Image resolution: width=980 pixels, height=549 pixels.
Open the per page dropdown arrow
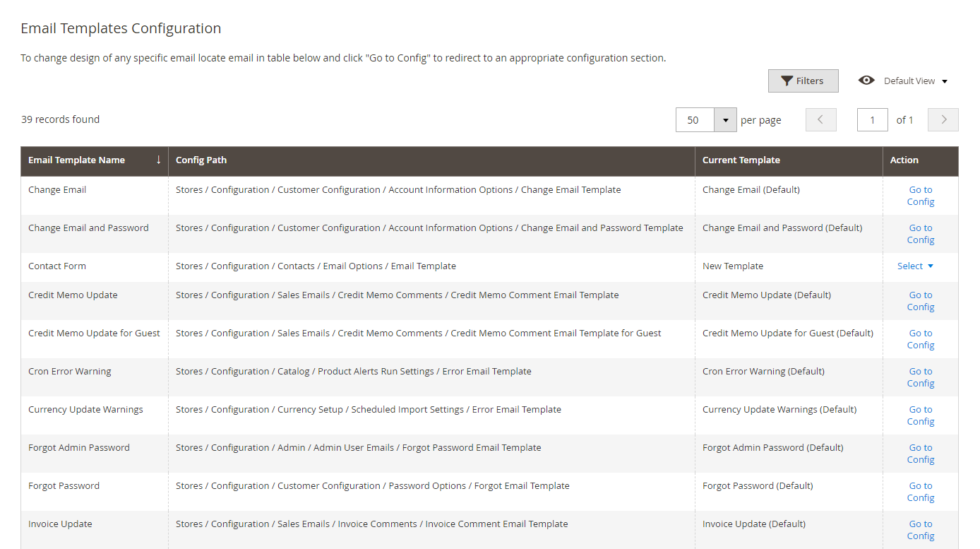click(725, 120)
